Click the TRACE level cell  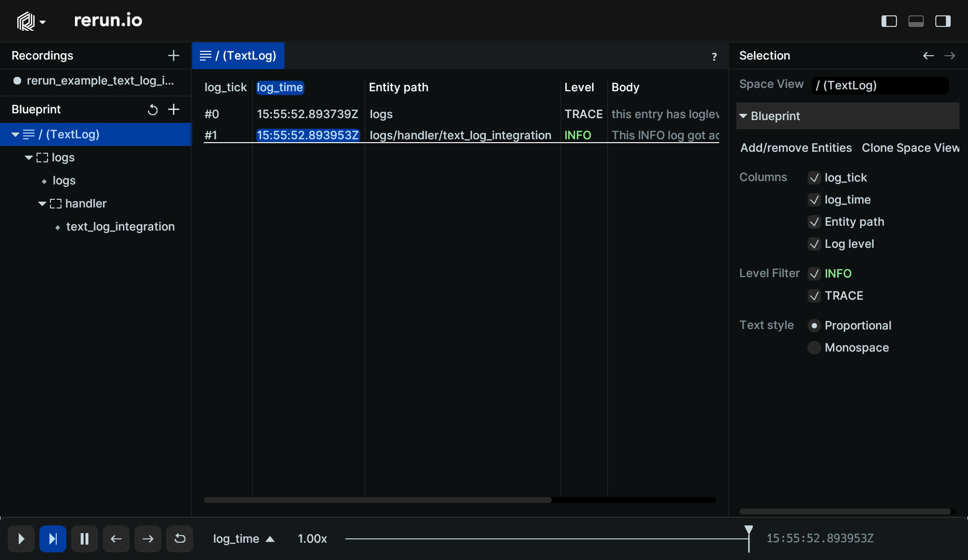pos(583,114)
